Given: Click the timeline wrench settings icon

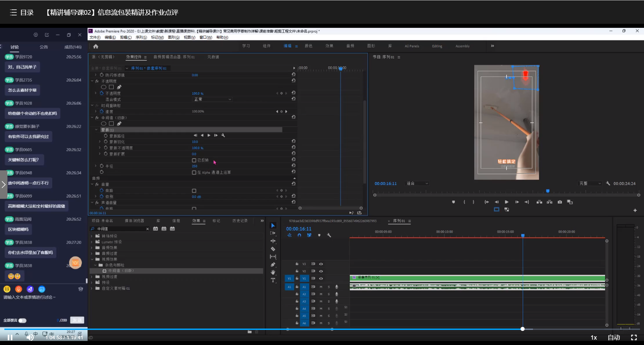Looking at the screenshot, I should coord(329,235).
